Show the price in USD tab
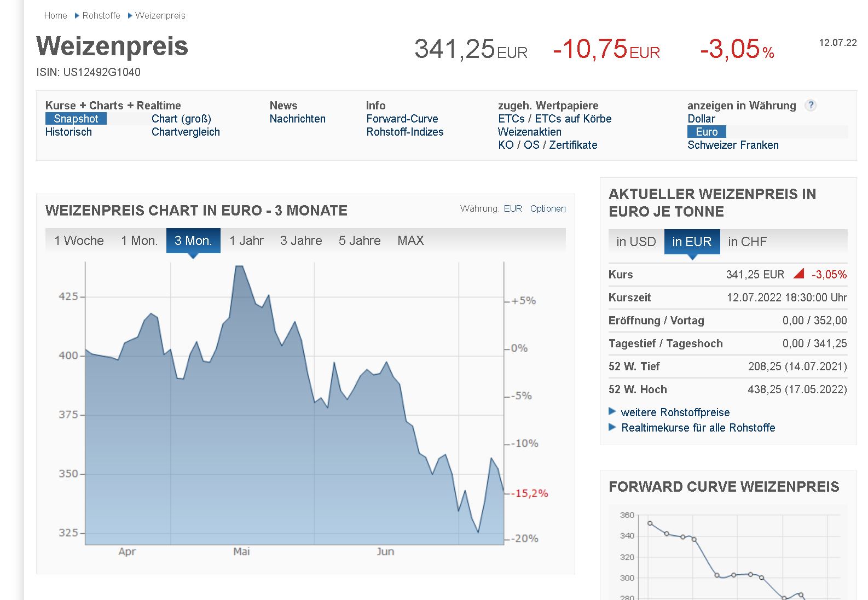Viewport: 868px width, 600px height. point(635,242)
